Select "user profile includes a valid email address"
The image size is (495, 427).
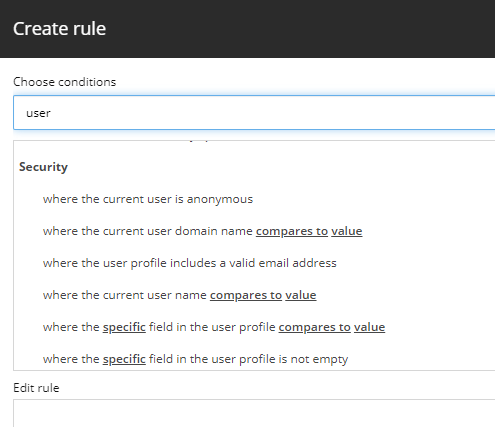click(190, 263)
